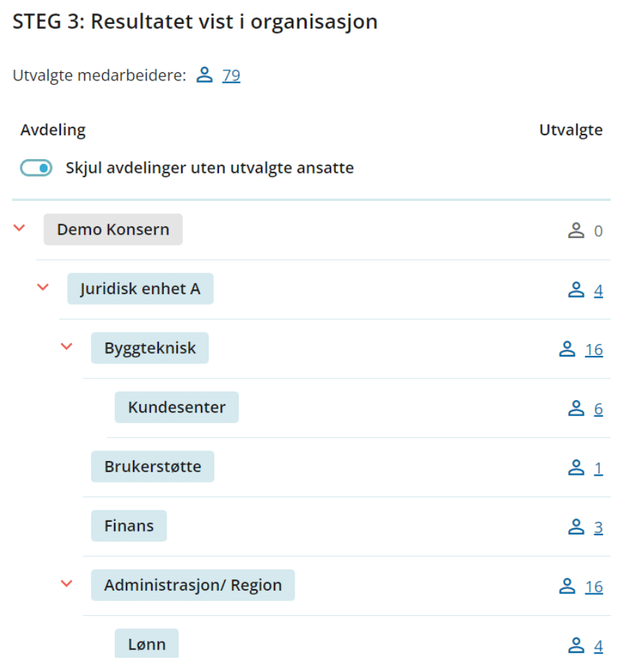Click person icon in Byggteknisk row
The width and height of the screenshot is (644, 669).
pyautogui.click(x=567, y=349)
